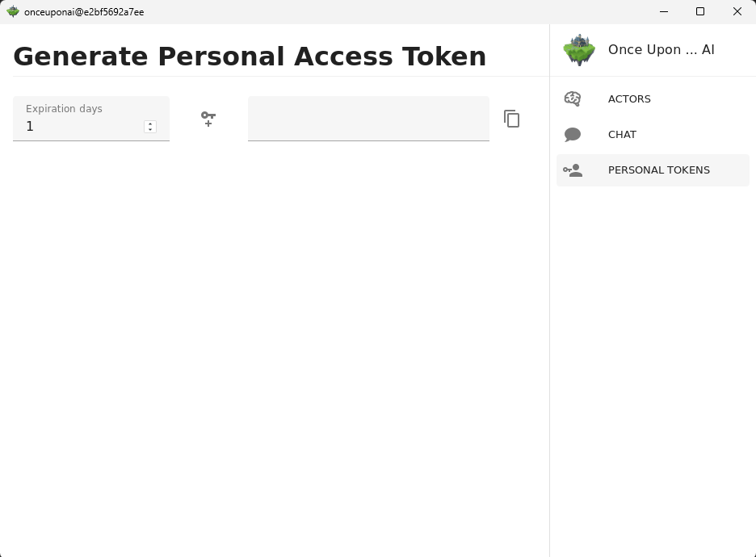The width and height of the screenshot is (756, 557).
Task: Click the Actors brain icon
Action: point(573,98)
